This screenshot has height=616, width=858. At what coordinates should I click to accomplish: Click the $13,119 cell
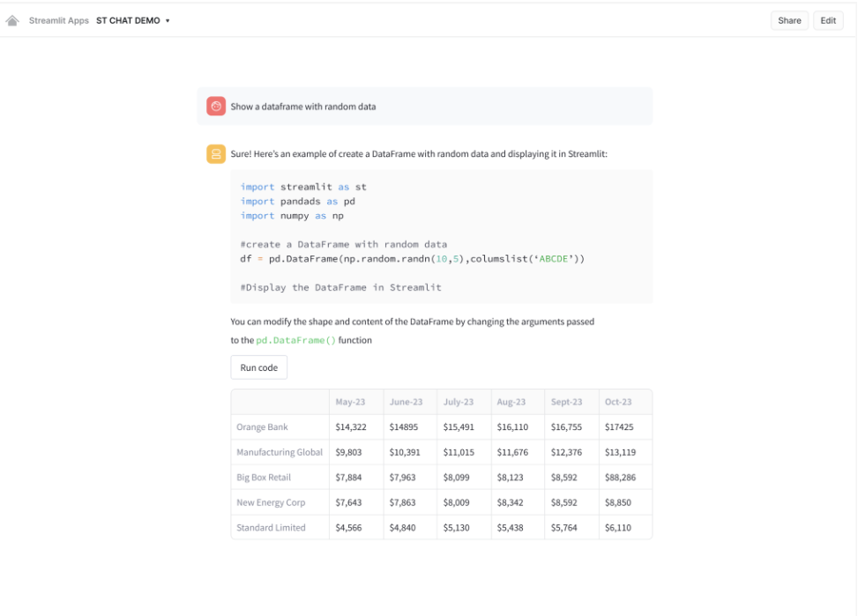tap(625, 452)
